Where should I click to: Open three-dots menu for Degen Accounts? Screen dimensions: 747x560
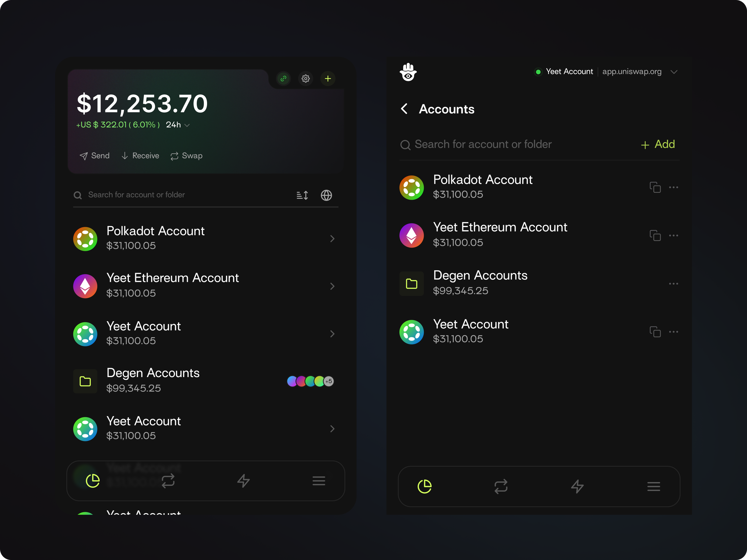point(673,284)
